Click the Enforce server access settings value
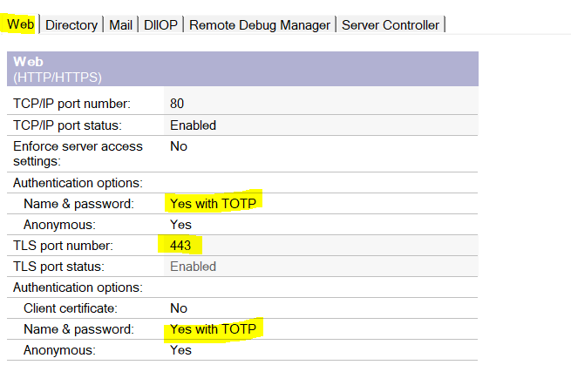This screenshot has width=571, height=392. [x=179, y=146]
